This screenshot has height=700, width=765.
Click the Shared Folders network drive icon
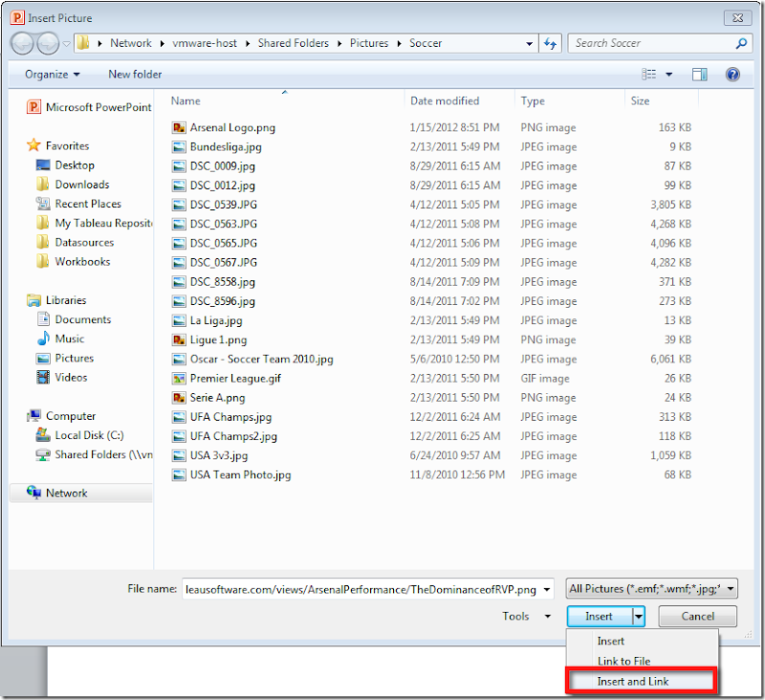point(43,454)
